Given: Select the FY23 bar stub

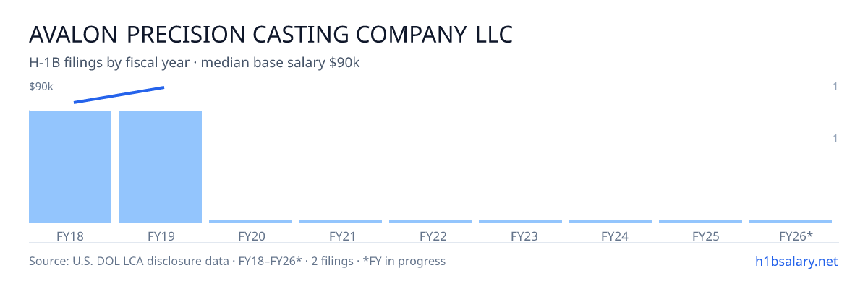Looking at the screenshot, I should (x=520, y=222).
